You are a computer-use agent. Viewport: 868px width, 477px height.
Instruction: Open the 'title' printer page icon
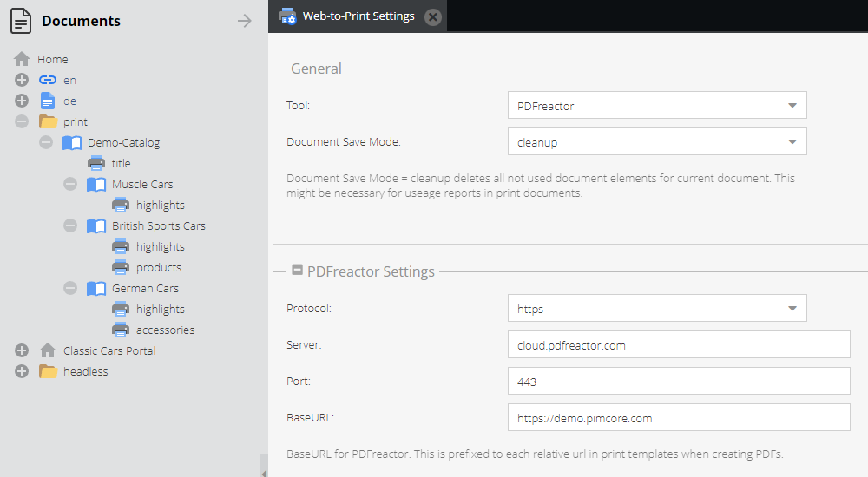tap(96, 163)
